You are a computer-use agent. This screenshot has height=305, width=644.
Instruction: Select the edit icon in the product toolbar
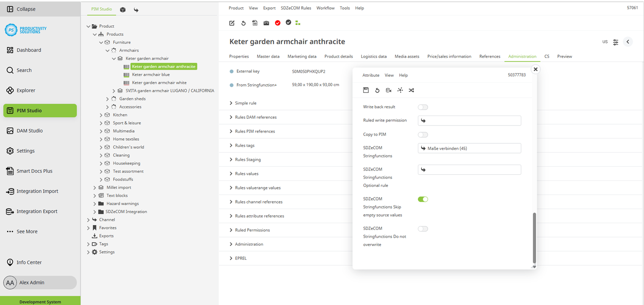(x=232, y=23)
